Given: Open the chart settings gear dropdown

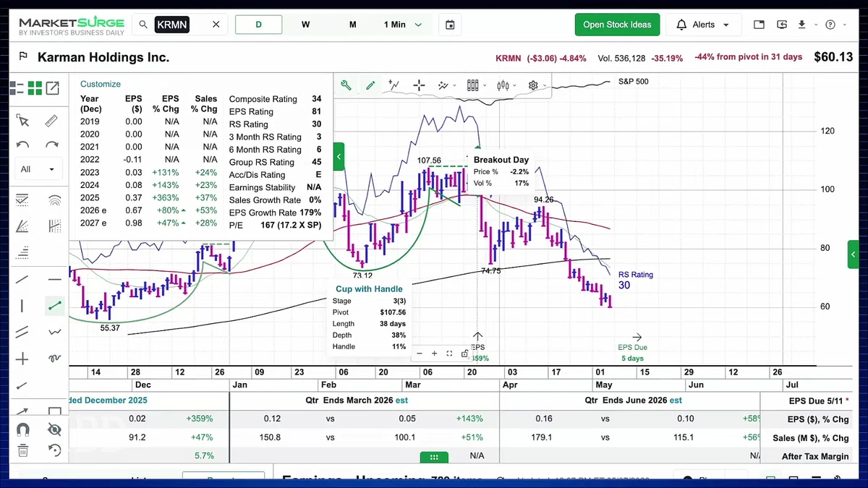Looking at the screenshot, I should coord(536,85).
